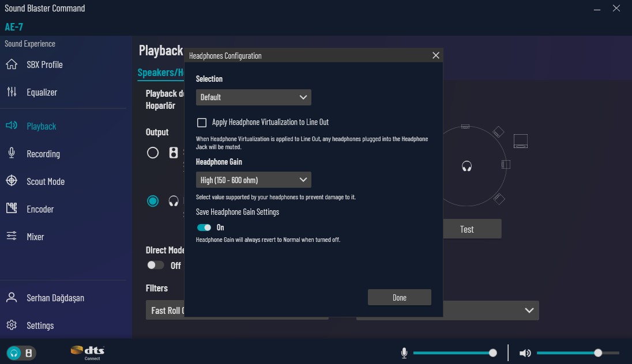Select the headphones output radio button
This screenshot has width=632, height=364.
click(152, 201)
